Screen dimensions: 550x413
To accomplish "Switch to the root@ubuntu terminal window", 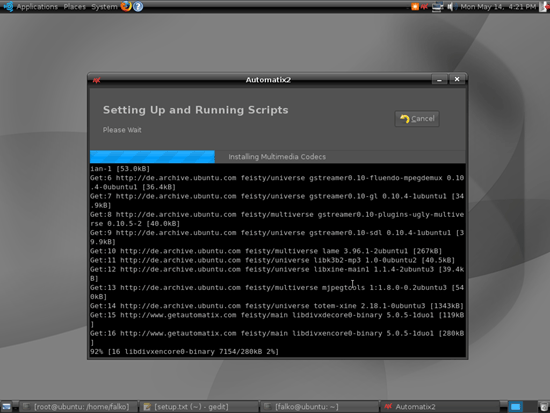I will pyautogui.click(x=78, y=407).
